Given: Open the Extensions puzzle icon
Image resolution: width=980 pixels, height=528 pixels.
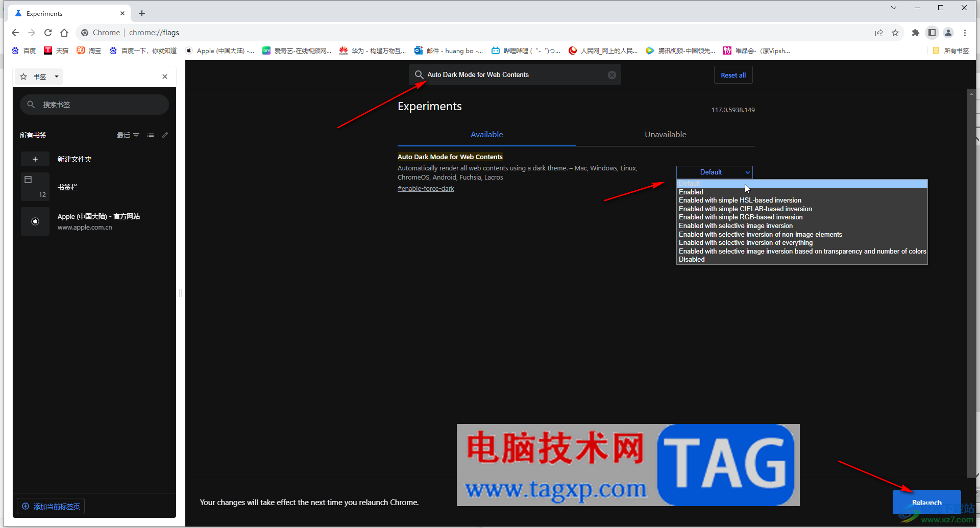Looking at the screenshot, I should click(x=916, y=33).
